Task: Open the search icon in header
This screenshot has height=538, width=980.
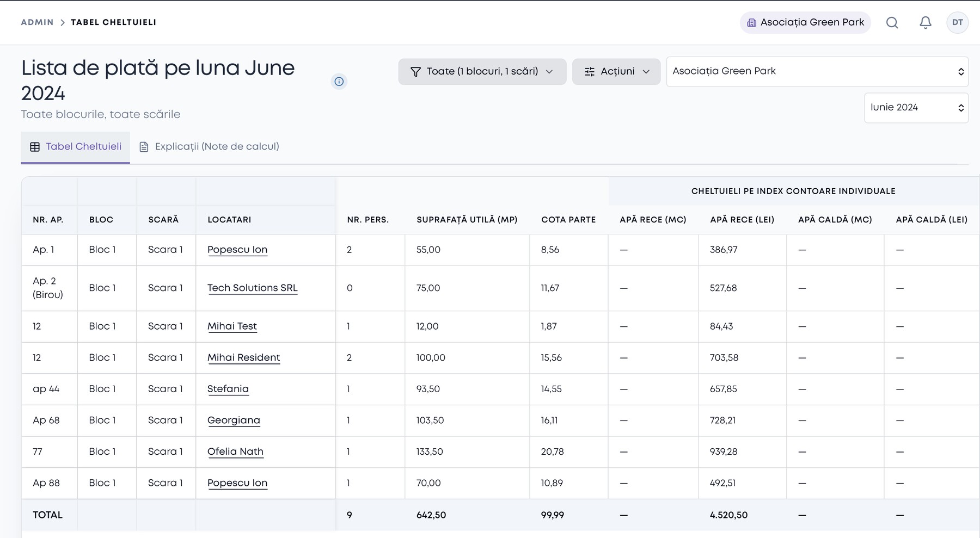Action: pos(892,22)
